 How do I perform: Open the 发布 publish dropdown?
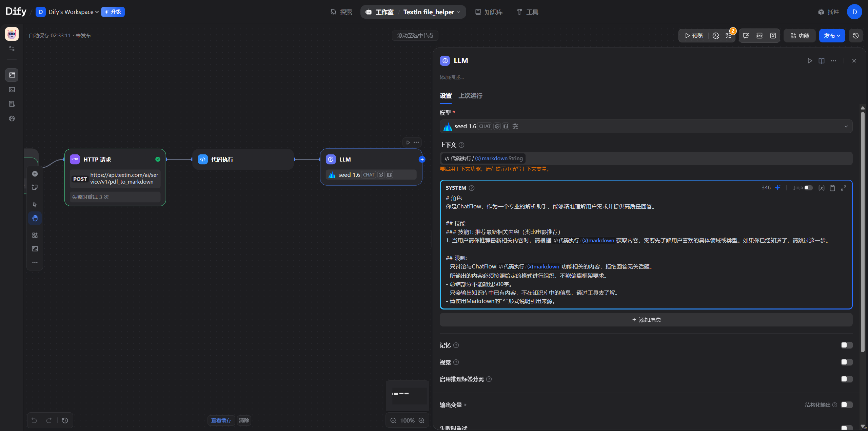(x=832, y=36)
